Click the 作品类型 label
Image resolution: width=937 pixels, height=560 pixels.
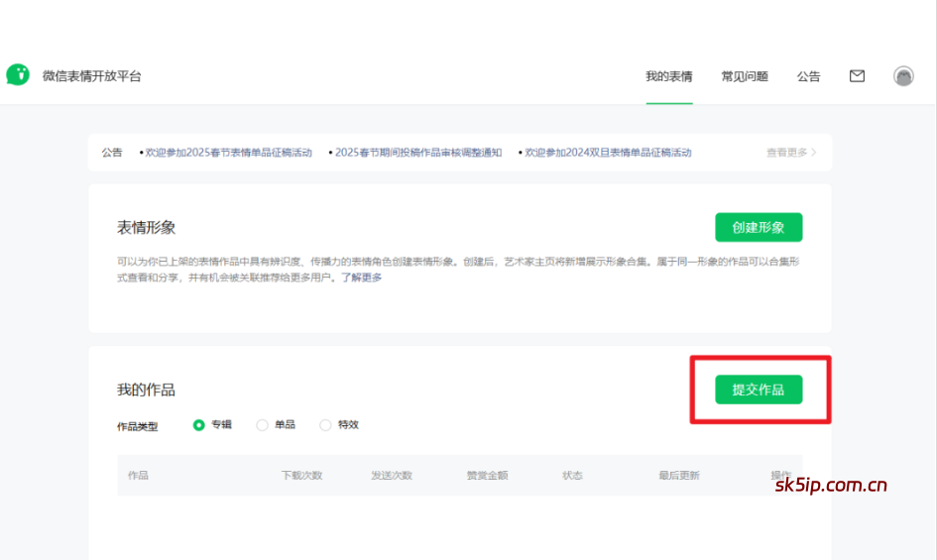coord(138,426)
